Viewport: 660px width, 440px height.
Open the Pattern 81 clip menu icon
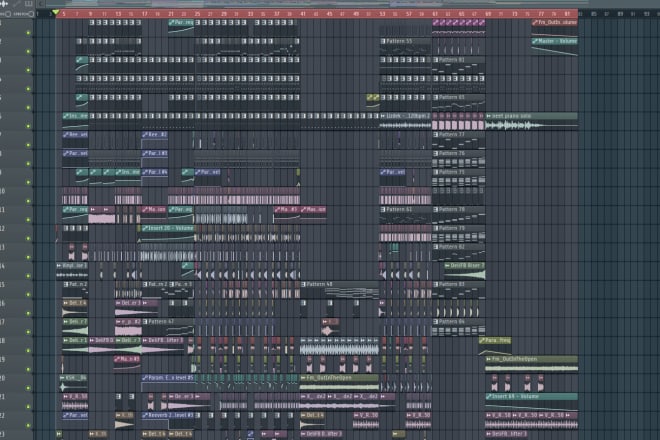[x=436, y=60]
